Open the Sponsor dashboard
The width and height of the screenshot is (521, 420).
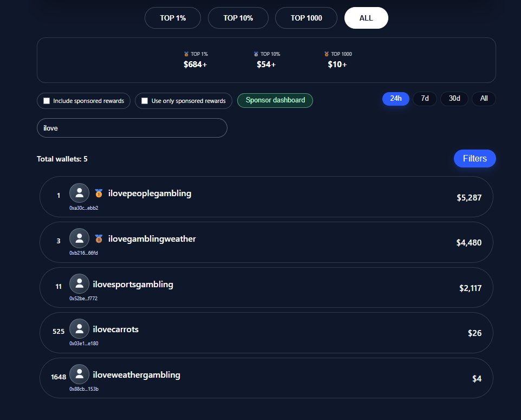click(275, 100)
